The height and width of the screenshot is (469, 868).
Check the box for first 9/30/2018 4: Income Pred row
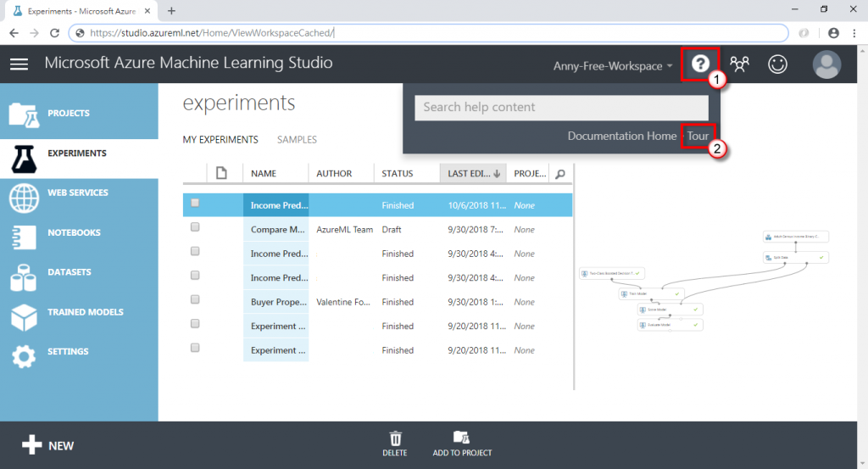[x=195, y=251]
